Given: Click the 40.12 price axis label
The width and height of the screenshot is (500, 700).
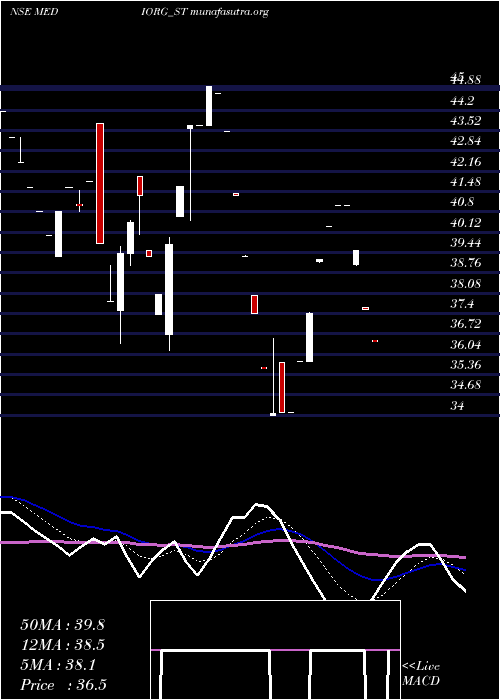Looking at the screenshot, I should [x=466, y=223].
